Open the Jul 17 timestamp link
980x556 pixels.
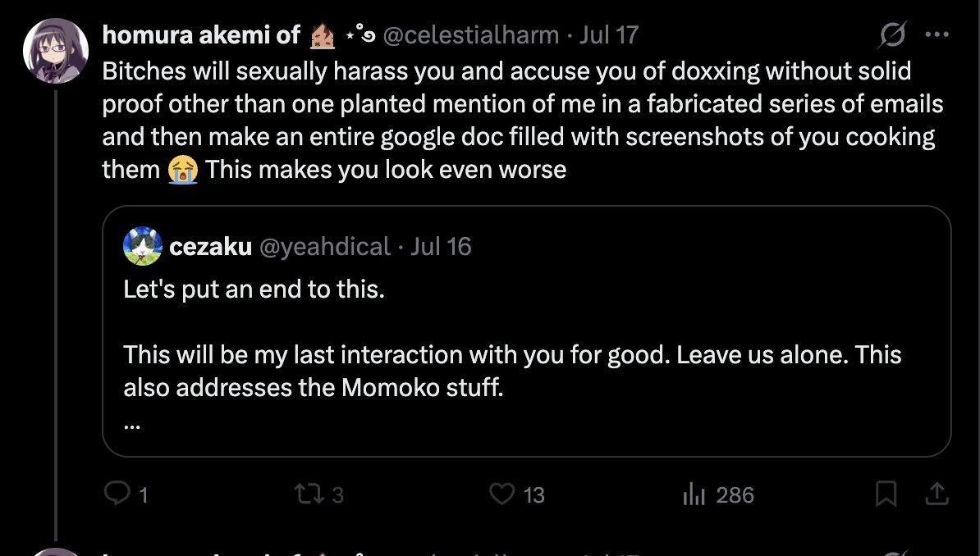(609, 35)
